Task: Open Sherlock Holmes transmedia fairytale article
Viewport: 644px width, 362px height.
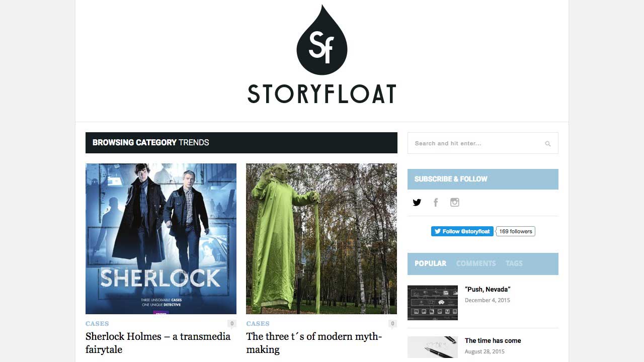Action: coord(158,343)
